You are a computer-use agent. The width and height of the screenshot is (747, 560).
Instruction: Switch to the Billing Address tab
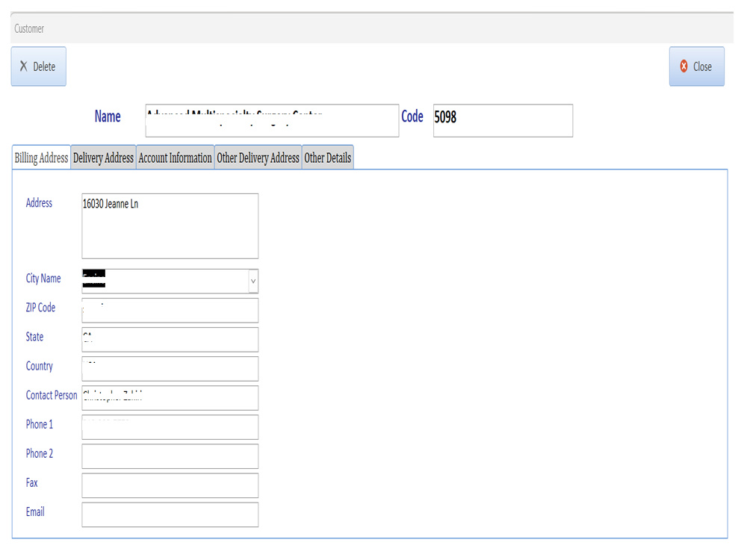tap(41, 158)
